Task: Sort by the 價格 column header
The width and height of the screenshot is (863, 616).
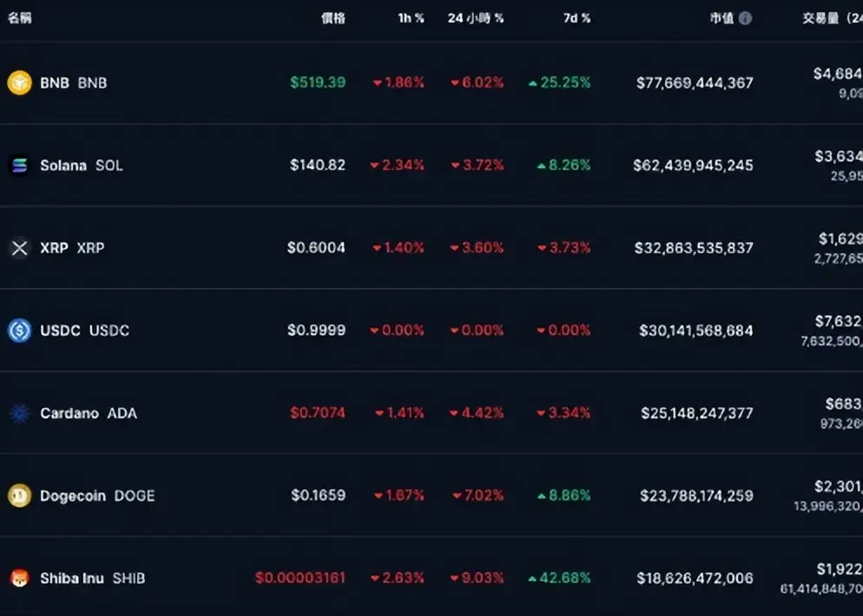Action: tap(333, 17)
